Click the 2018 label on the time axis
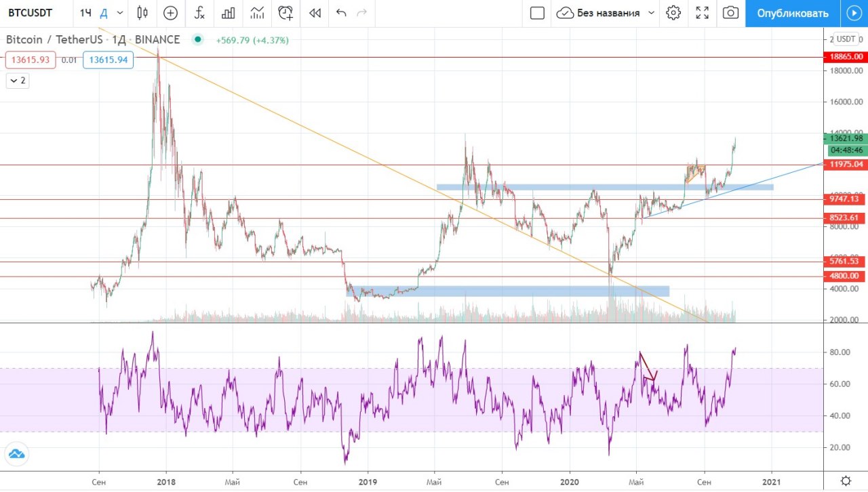The height and width of the screenshot is (492, 868). 166,481
